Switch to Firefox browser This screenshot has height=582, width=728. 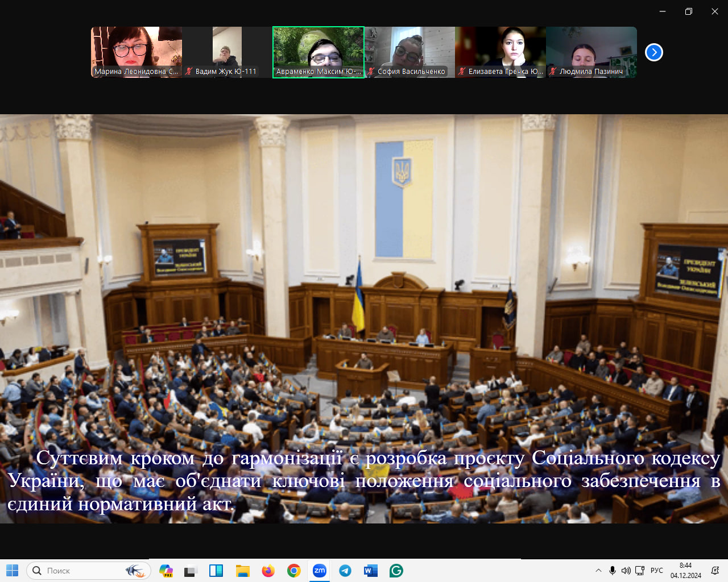268,571
